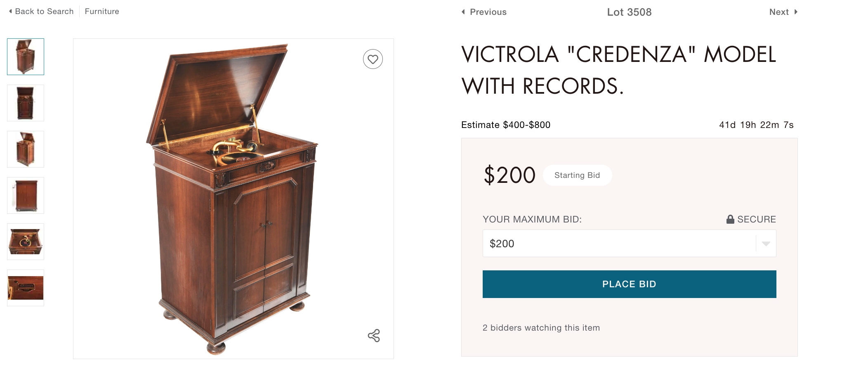
Task: Open the Furniture category link
Action: (102, 12)
